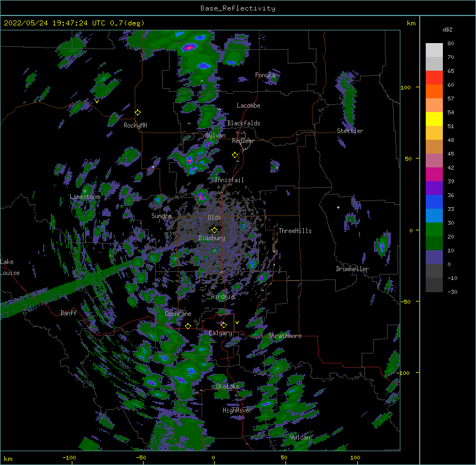Click the Didsbury city label
The height and width of the screenshot is (465, 476).
[212, 238]
